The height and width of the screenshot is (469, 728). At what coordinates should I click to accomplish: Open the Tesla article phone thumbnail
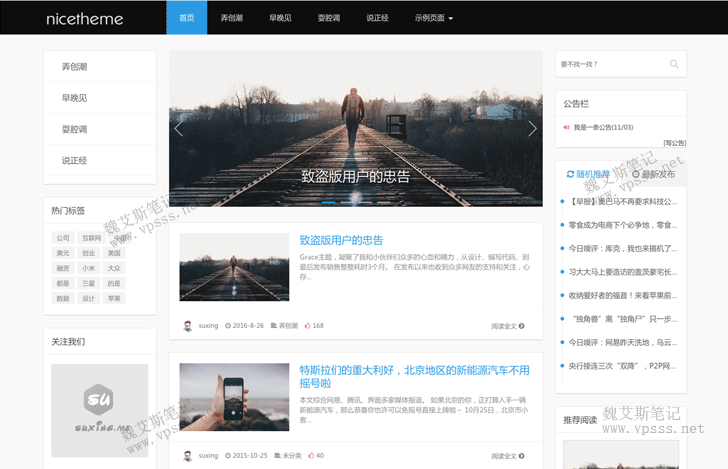pyautogui.click(x=234, y=397)
